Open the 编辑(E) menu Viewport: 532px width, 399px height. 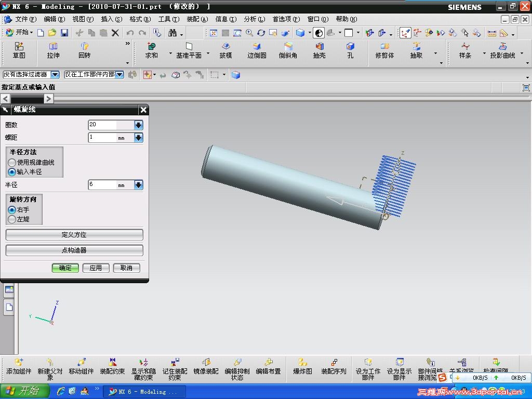(54, 19)
